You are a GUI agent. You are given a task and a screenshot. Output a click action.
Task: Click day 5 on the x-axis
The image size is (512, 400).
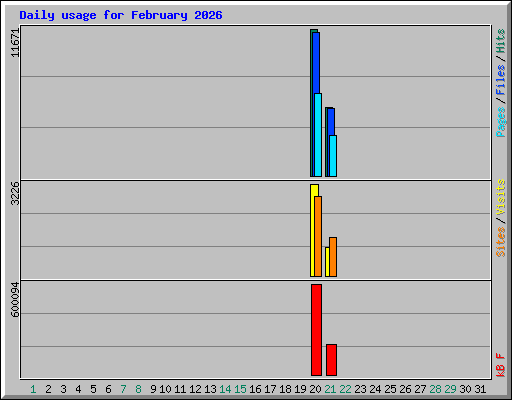click(93, 389)
